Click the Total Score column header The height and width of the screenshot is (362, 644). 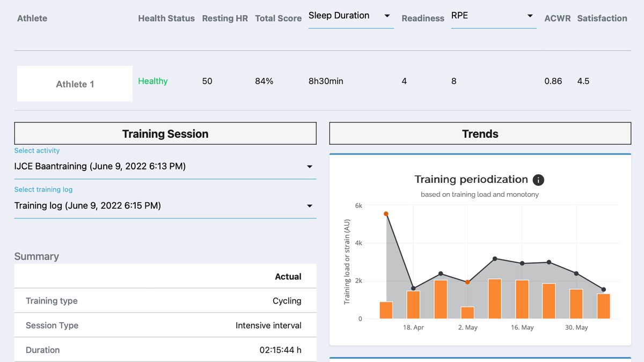click(279, 18)
